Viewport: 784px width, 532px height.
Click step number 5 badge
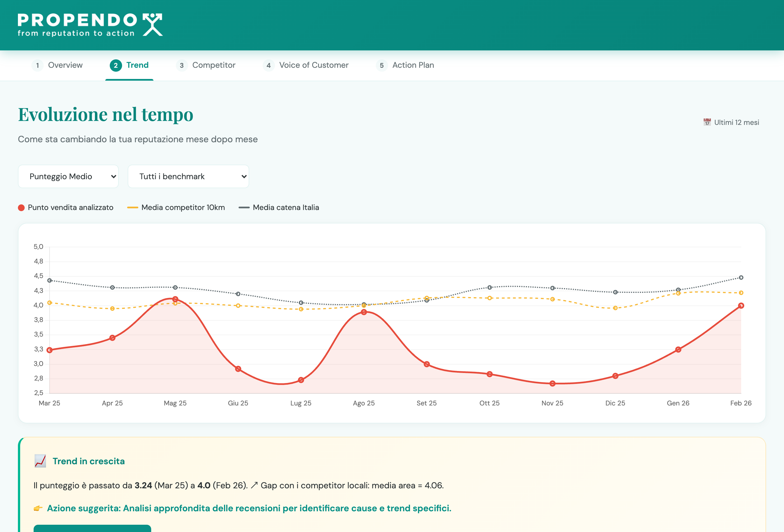382,66
